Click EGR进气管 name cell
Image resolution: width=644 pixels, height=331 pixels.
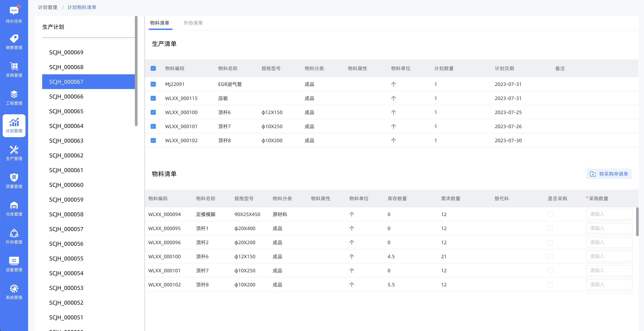[x=230, y=84]
